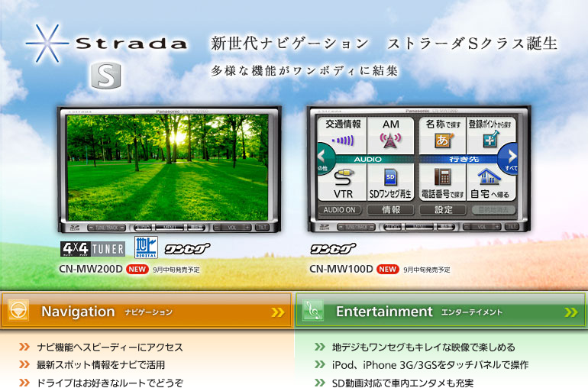
Task: Click the ワンセグ logo above CN-MW100D
Action: click(333, 248)
